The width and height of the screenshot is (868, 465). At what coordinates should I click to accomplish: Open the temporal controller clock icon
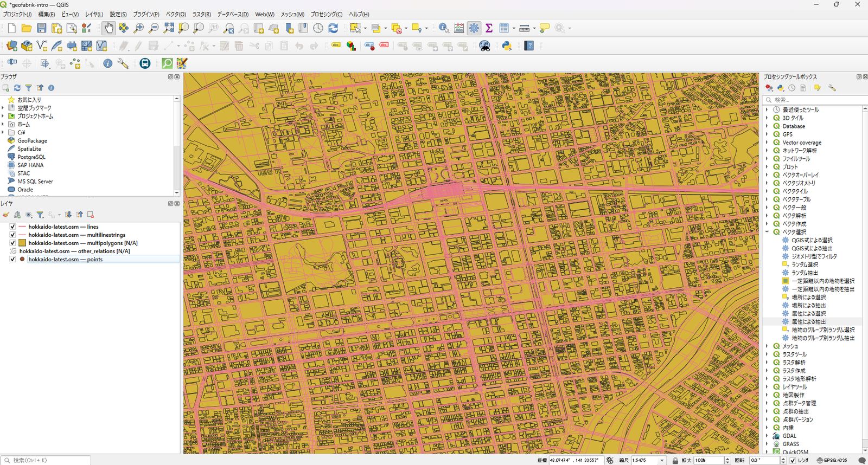(x=318, y=28)
